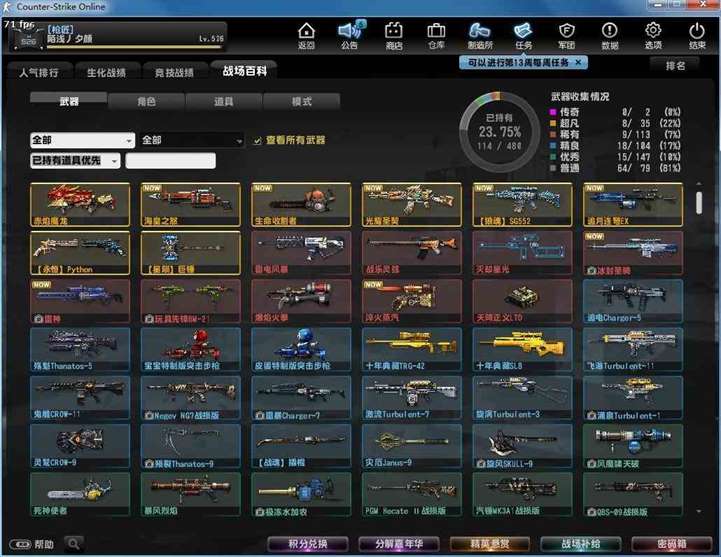Expand the dark 全部 filter dropdown
The image size is (721, 557).
click(192, 140)
